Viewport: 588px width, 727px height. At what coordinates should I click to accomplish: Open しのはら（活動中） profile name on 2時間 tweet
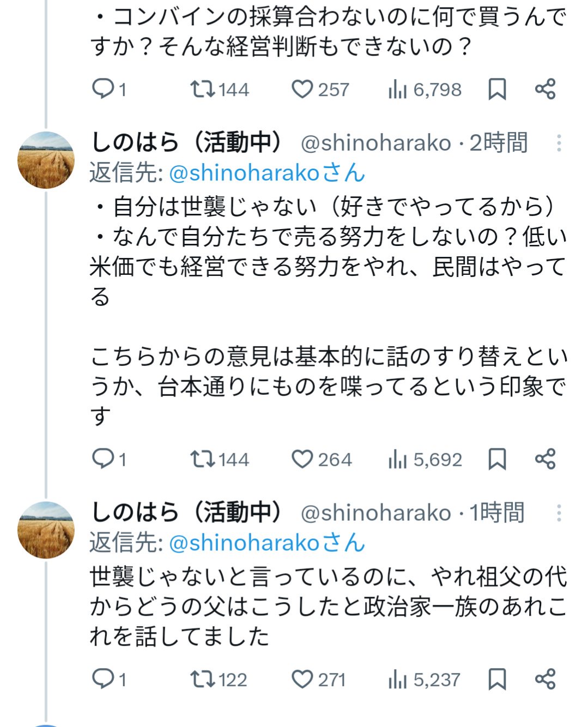187,143
